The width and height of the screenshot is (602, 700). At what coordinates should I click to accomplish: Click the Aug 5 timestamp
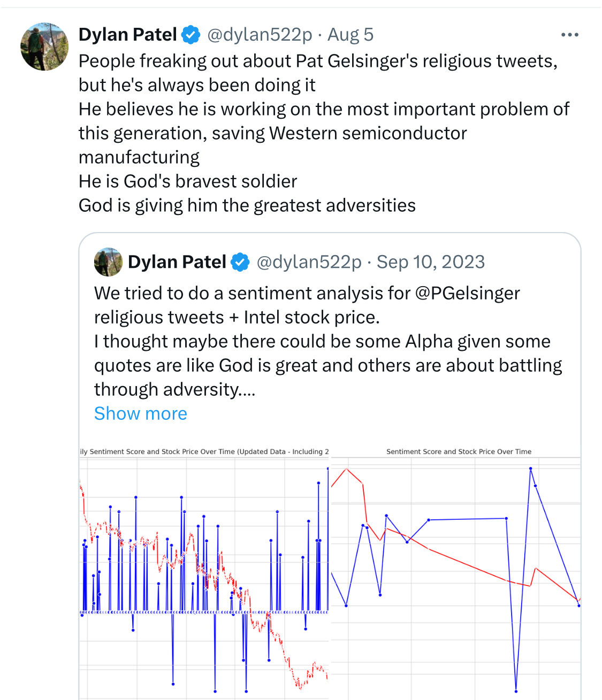pyautogui.click(x=350, y=35)
